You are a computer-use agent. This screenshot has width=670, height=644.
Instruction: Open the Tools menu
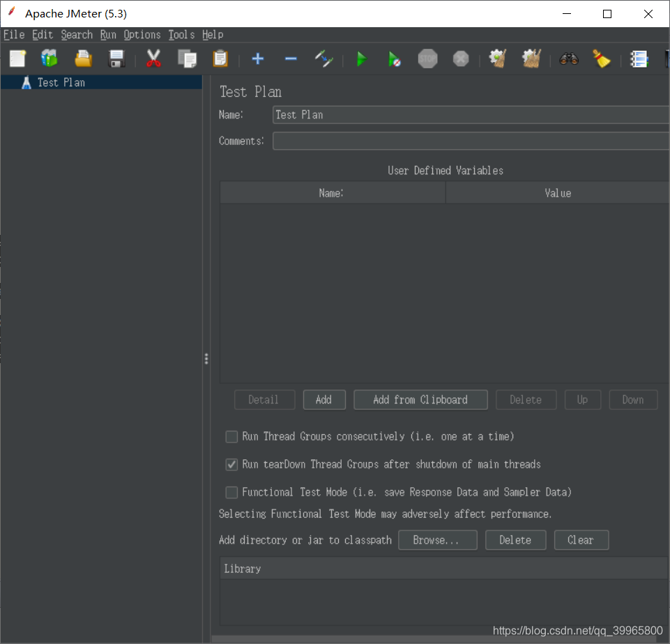(x=181, y=35)
